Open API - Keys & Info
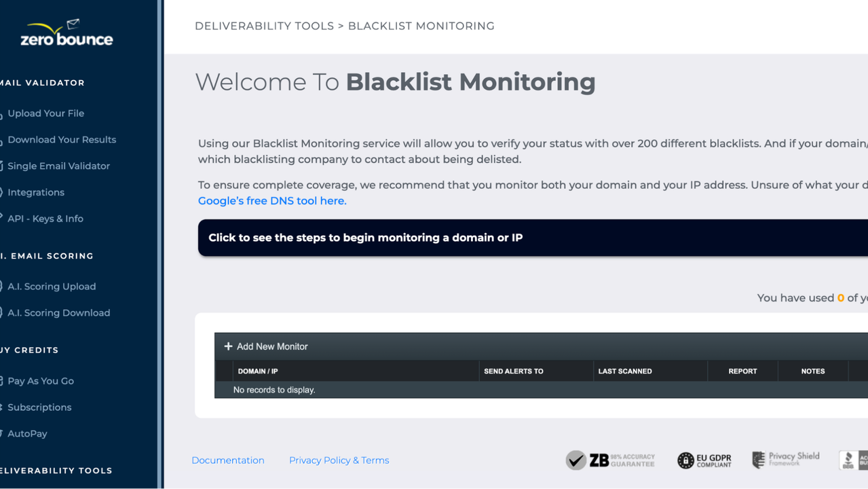Screen dimensions: 868x489 click(x=45, y=219)
